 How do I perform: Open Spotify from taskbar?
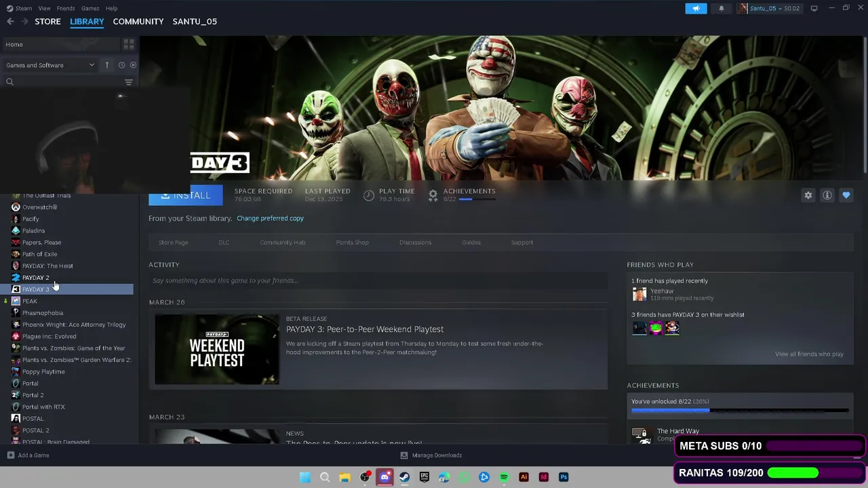click(504, 477)
